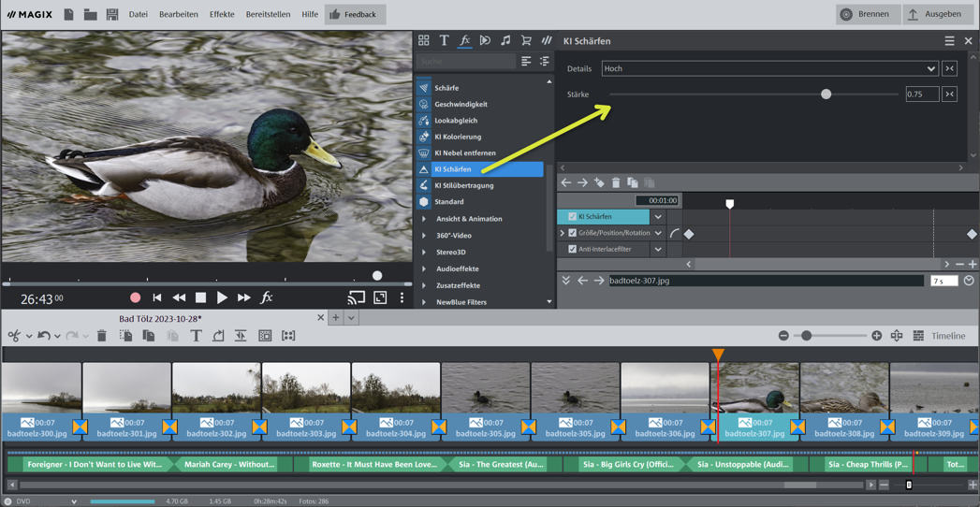Expand the Stereo3D category

click(424, 253)
